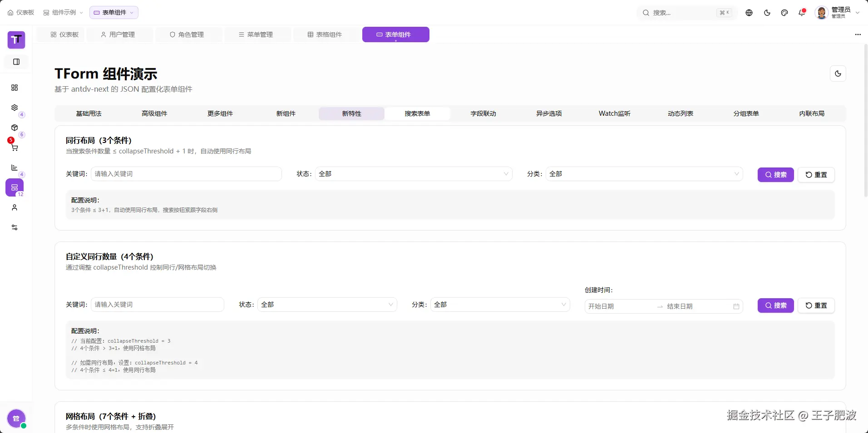The height and width of the screenshot is (433, 868).
Task: Open the 状态 dropdown in the 自定义同行数量 form
Action: click(x=327, y=305)
